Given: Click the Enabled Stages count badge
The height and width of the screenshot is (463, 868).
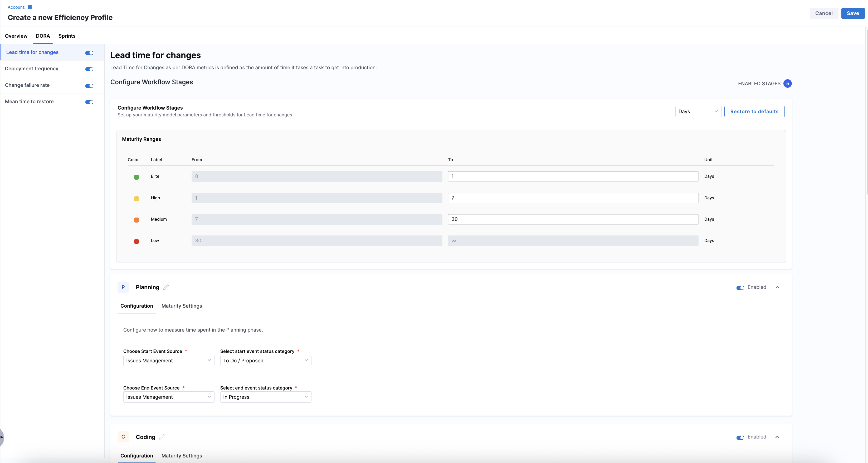Looking at the screenshot, I should click(x=787, y=83).
